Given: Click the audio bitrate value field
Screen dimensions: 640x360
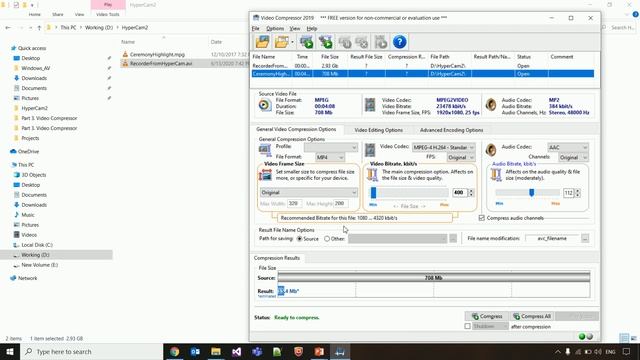Looking at the screenshot, I should (x=569, y=193).
